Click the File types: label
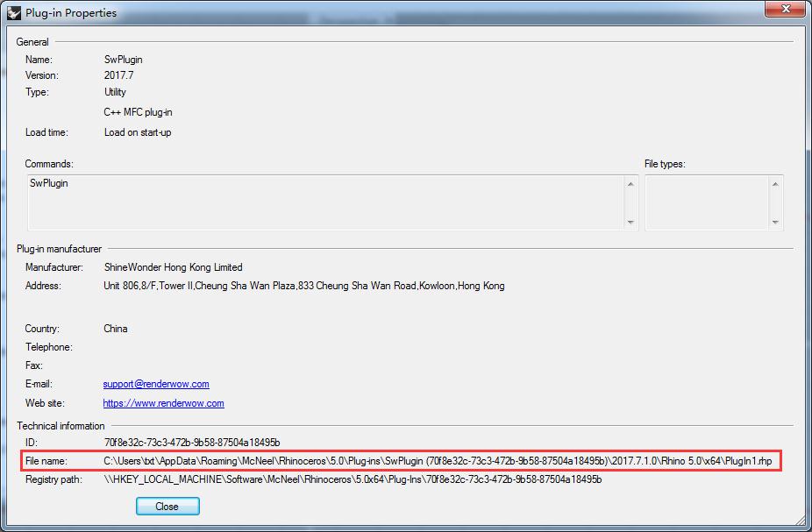The height and width of the screenshot is (532, 812). (x=665, y=164)
